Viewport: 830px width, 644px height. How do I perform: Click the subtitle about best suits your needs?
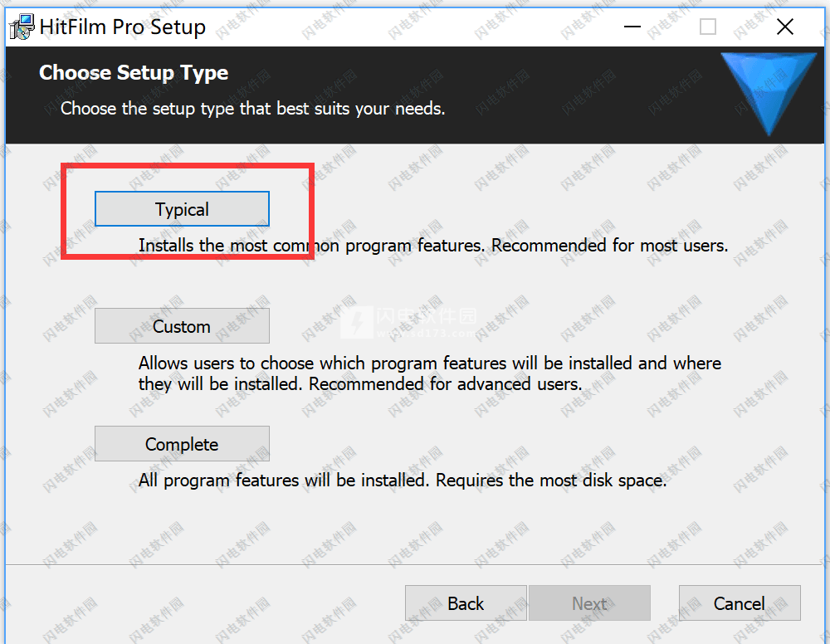coord(252,109)
